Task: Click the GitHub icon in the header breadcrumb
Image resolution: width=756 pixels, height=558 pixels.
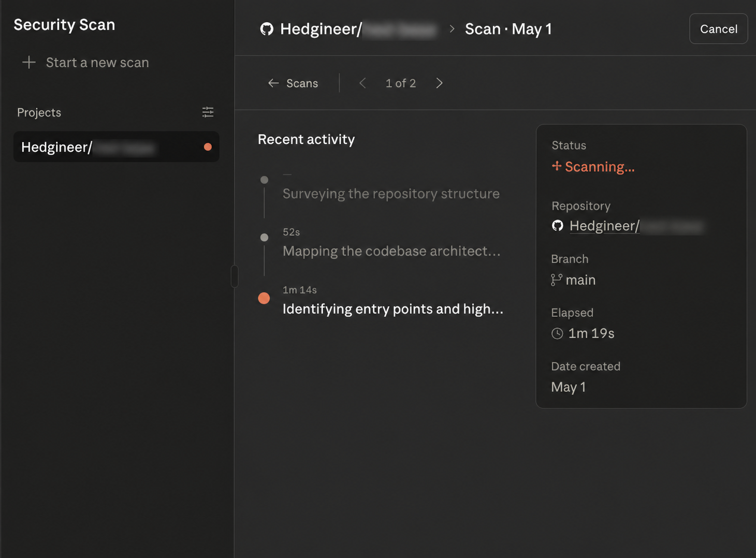Action: coord(267,29)
